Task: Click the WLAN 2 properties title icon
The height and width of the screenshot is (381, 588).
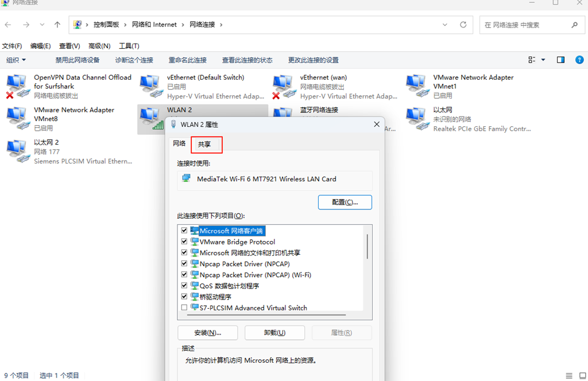Action: tap(173, 125)
